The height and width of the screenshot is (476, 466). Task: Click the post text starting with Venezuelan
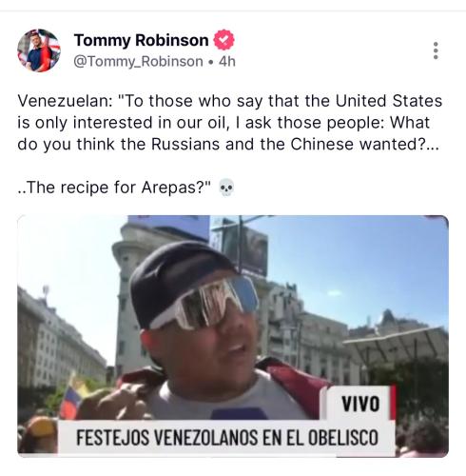point(229,123)
